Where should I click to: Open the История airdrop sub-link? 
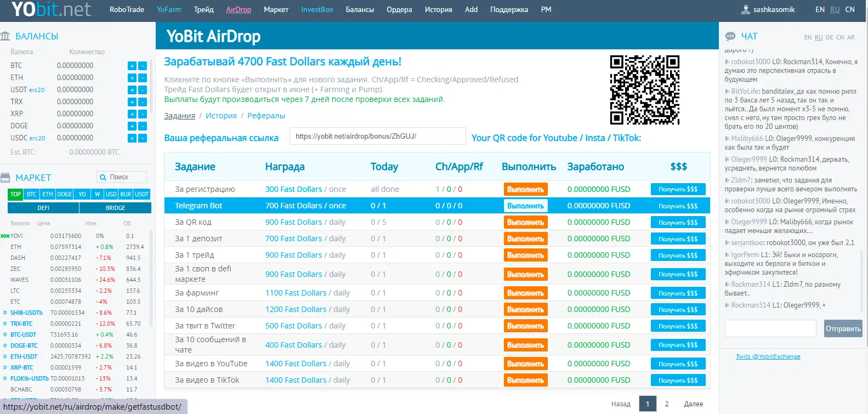(x=221, y=116)
